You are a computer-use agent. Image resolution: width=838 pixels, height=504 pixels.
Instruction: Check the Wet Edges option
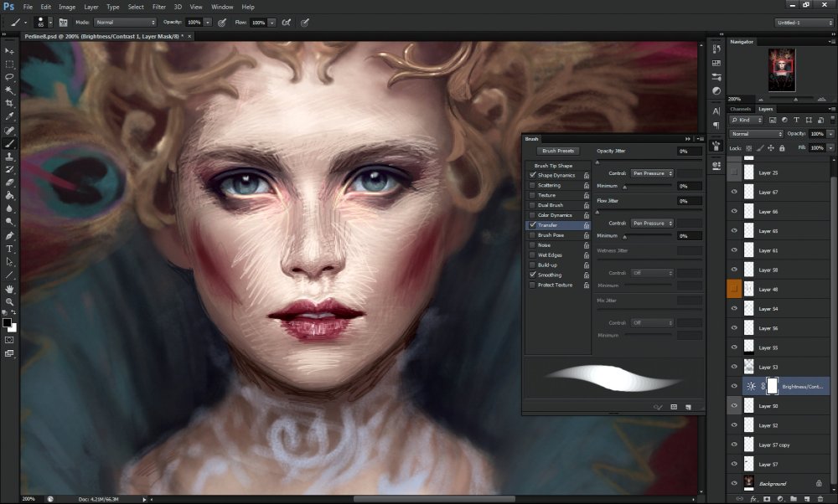pos(532,255)
